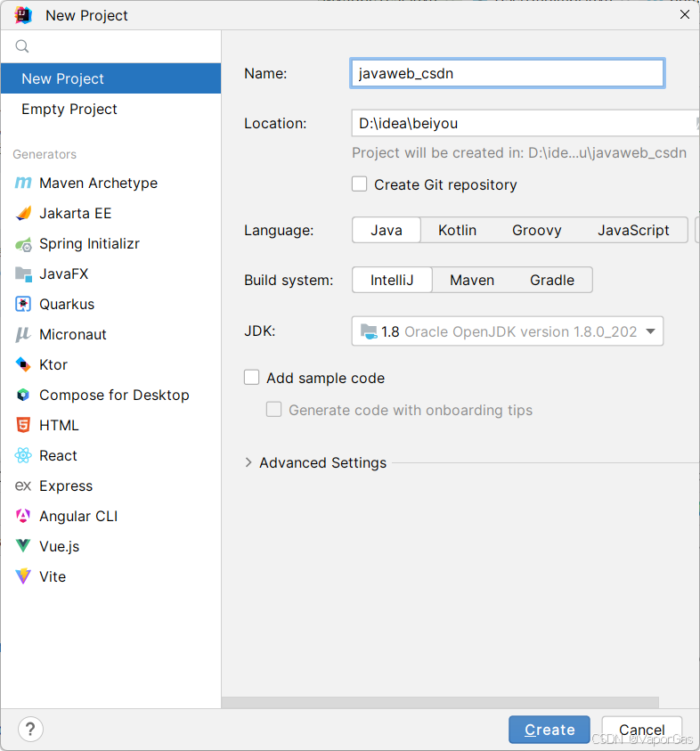700x751 pixels.
Task: Choose Java as the language
Action: pyautogui.click(x=387, y=230)
